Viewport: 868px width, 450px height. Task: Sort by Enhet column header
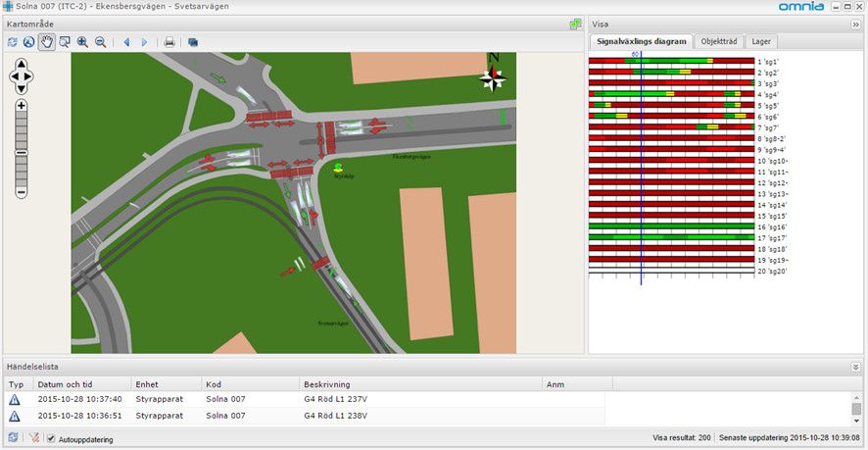coord(166,384)
